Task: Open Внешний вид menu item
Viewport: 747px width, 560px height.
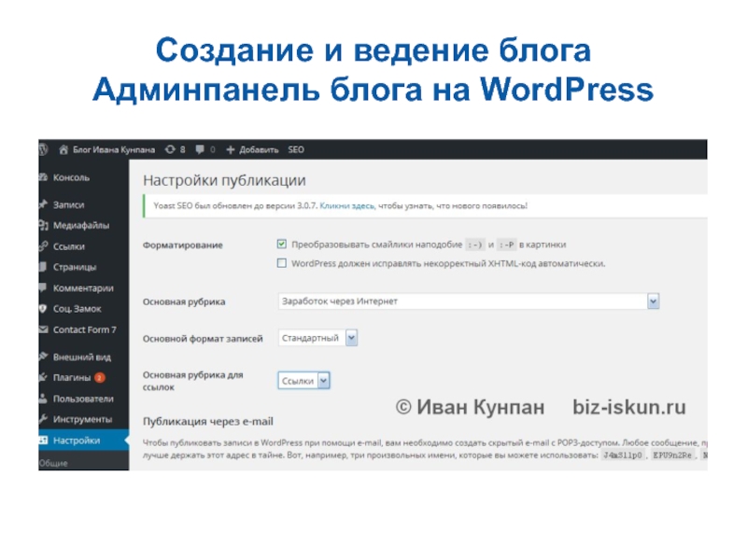Action: point(84,357)
